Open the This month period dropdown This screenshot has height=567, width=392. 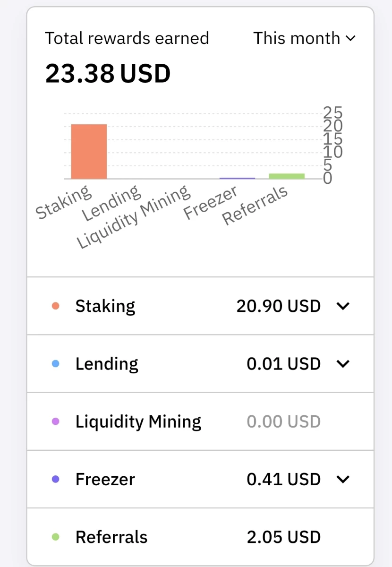point(304,38)
